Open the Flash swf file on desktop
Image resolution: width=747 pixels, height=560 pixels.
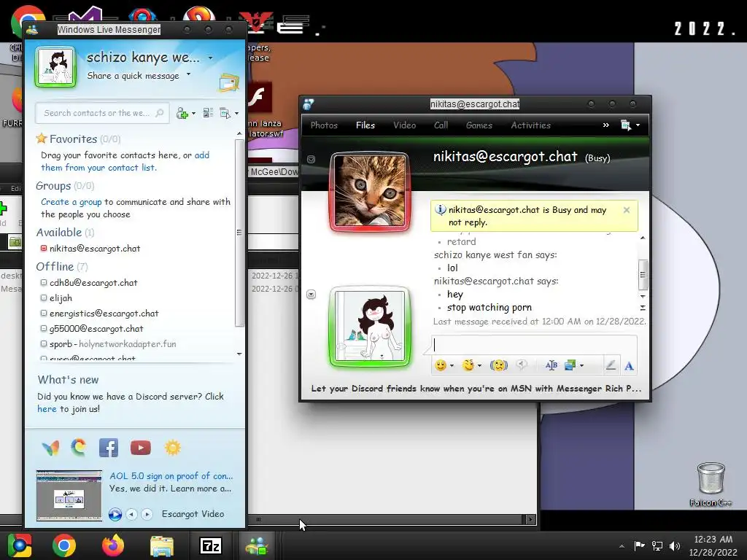pyautogui.click(x=260, y=109)
